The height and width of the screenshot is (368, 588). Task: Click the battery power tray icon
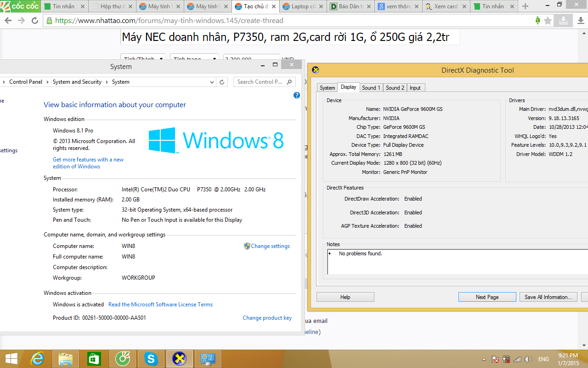pyautogui.click(x=506, y=359)
